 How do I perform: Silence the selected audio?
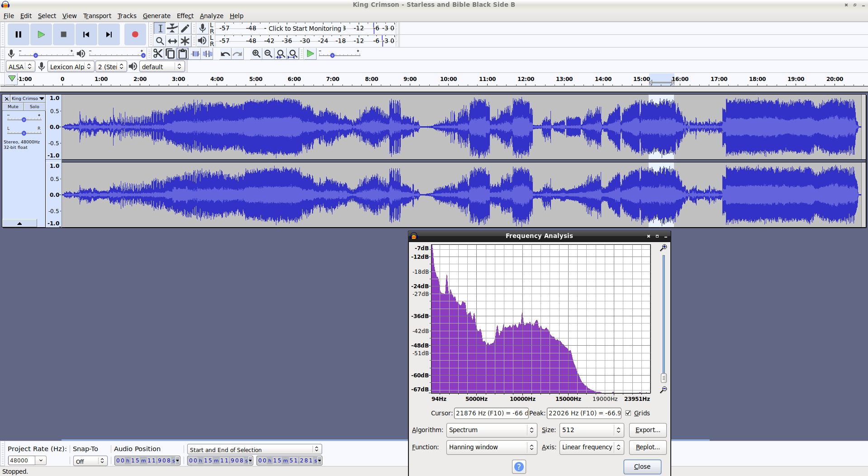pos(207,54)
